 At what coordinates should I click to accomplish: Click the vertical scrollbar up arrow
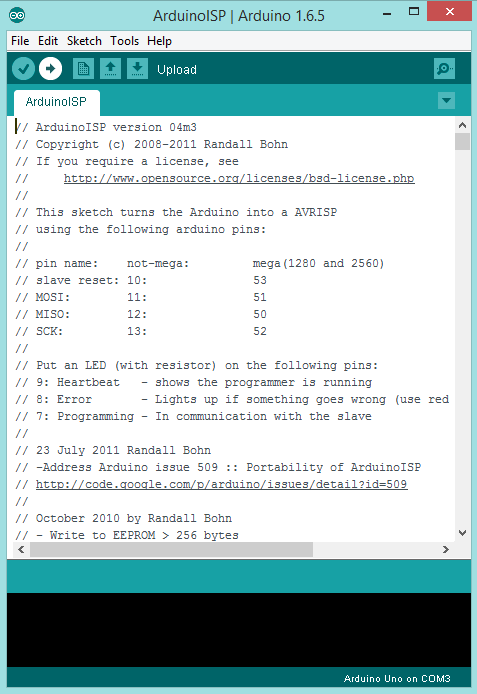click(x=462, y=125)
